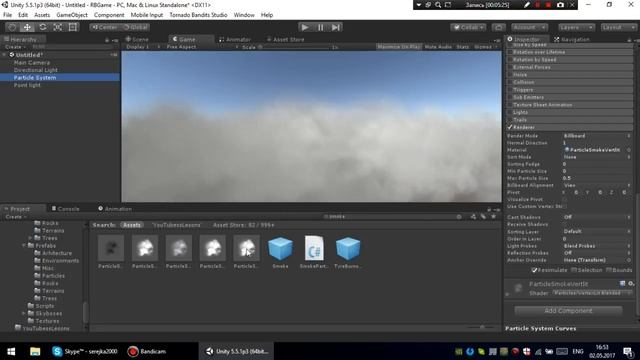
Task: Click the Bandicam pencil draw icon
Action: pos(527,5)
